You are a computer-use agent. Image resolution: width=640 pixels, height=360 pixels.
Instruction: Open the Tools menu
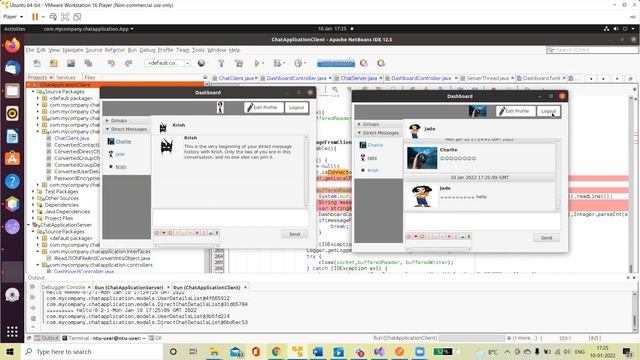[198, 50]
